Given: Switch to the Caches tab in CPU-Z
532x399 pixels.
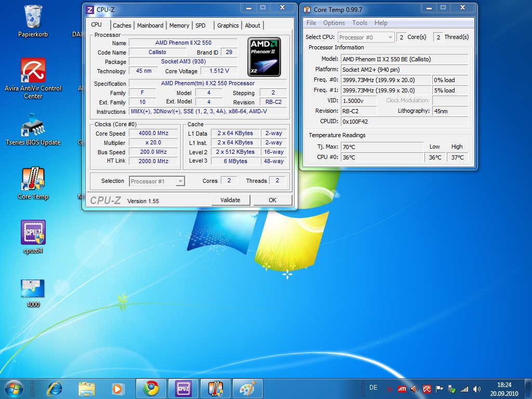Looking at the screenshot, I should (x=122, y=25).
